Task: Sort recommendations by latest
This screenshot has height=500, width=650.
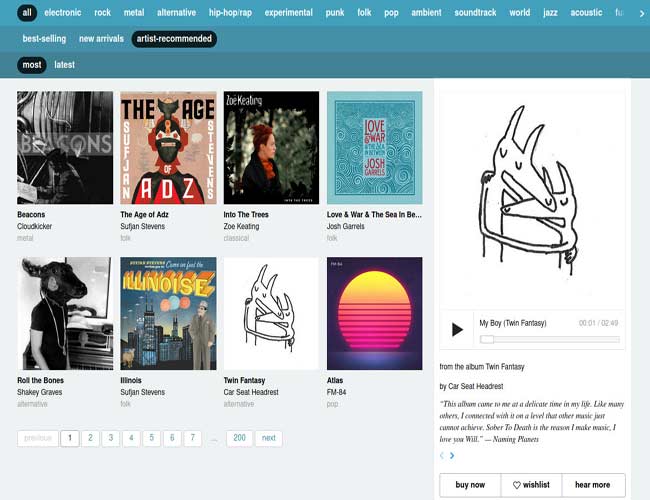Action: [64, 65]
